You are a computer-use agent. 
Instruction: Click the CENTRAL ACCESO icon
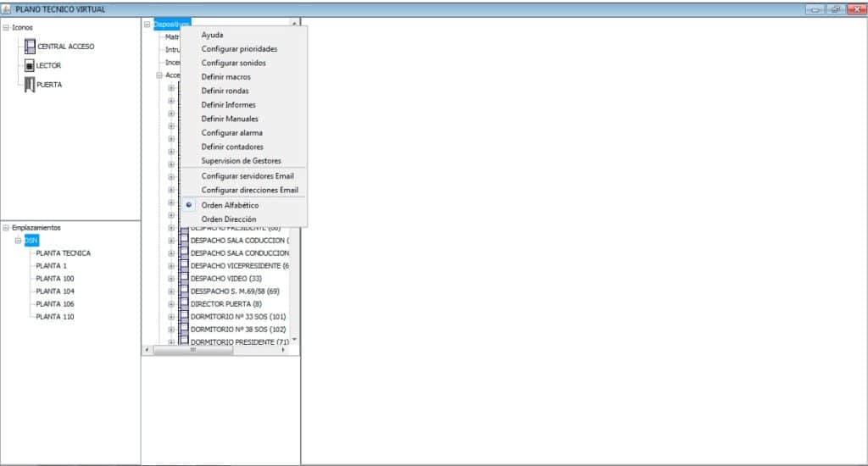coord(30,47)
